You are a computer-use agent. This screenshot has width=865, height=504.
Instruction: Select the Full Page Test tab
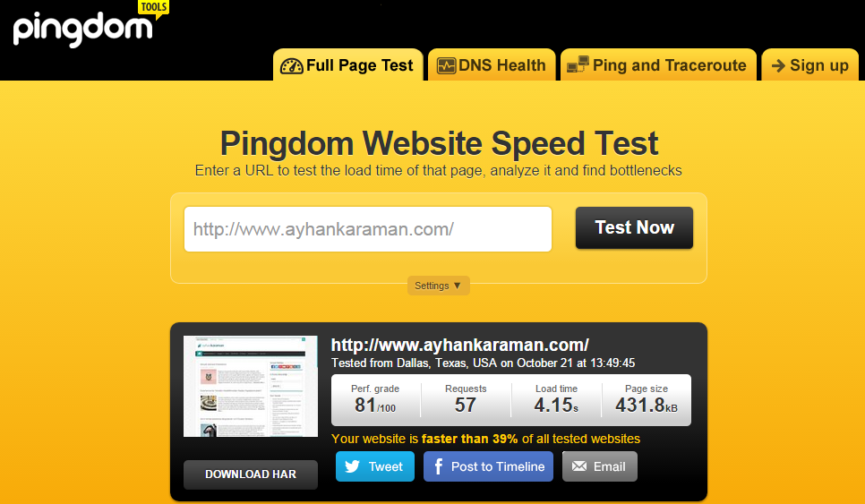(x=348, y=65)
